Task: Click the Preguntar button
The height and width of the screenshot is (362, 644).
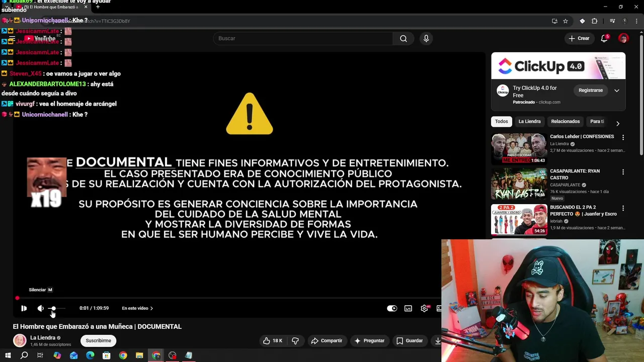Action: pyautogui.click(x=369, y=340)
